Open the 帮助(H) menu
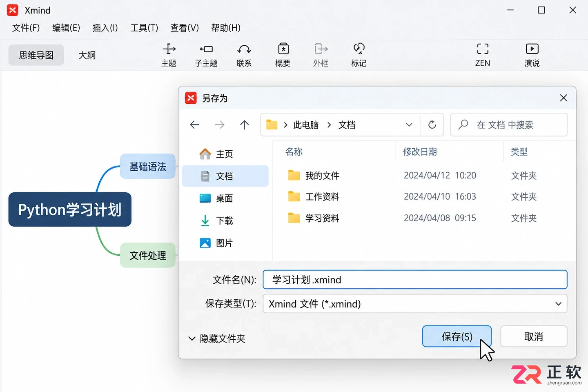Screen dimensions: 588x392 (226, 28)
